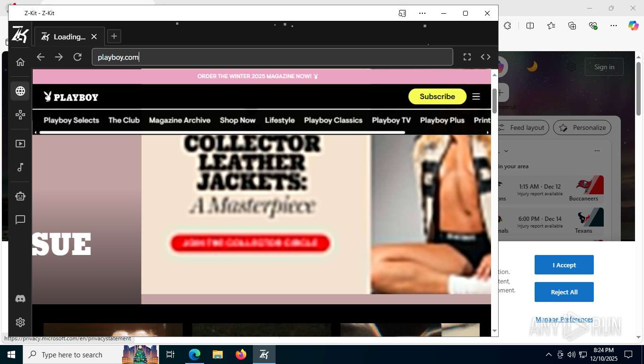The width and height of the screenshot is (644, 364).
Task: Click scroll-down arrow of page scrollbar
Action: tap(494, 331)
